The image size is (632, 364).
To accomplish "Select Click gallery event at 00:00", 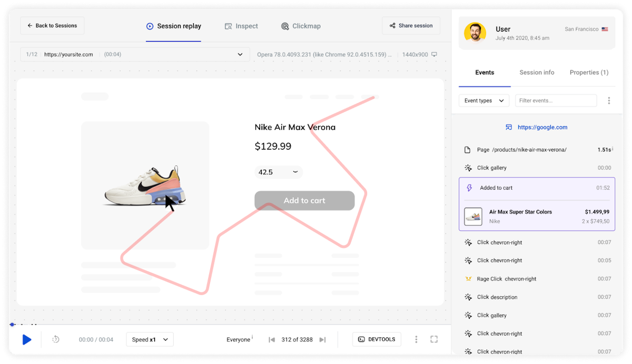I will tap(537, 168).
